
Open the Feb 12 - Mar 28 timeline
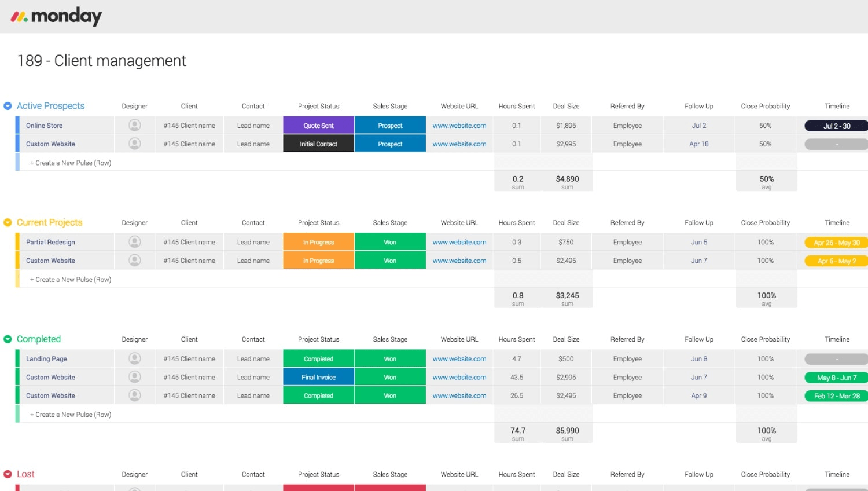coord(836,396)
